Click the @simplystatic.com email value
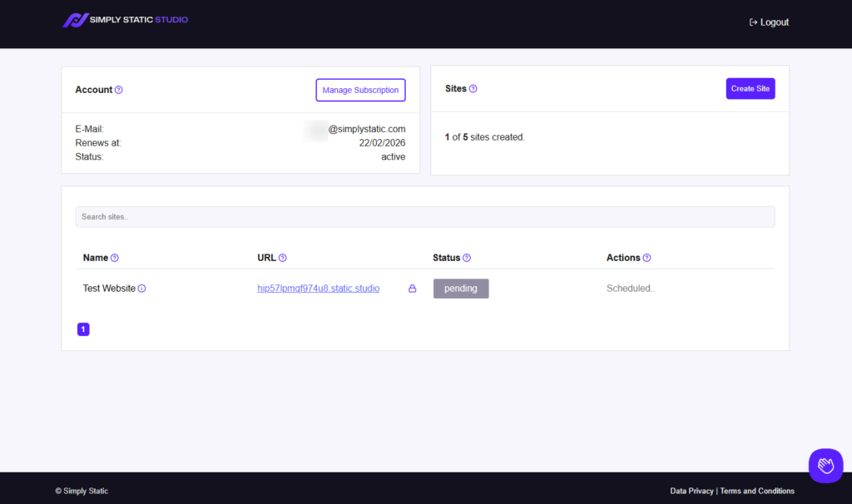The image size is (852, 504). coord(367,129)
